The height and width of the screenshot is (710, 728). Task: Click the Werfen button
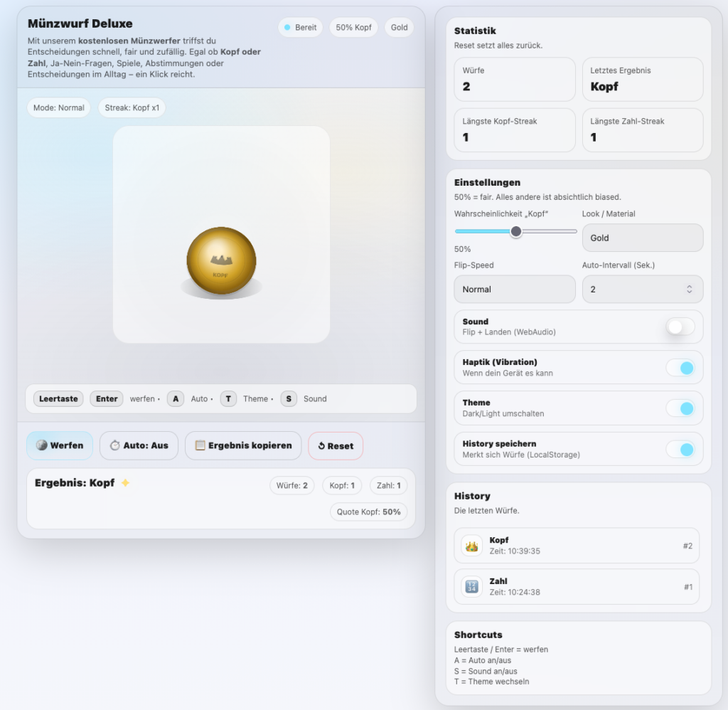(60, 445)
